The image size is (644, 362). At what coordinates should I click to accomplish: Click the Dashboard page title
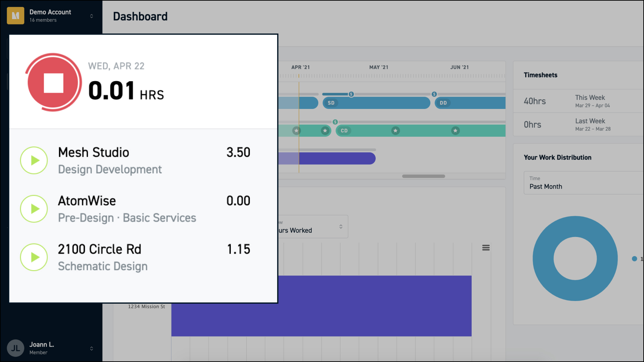coord(140,16)
